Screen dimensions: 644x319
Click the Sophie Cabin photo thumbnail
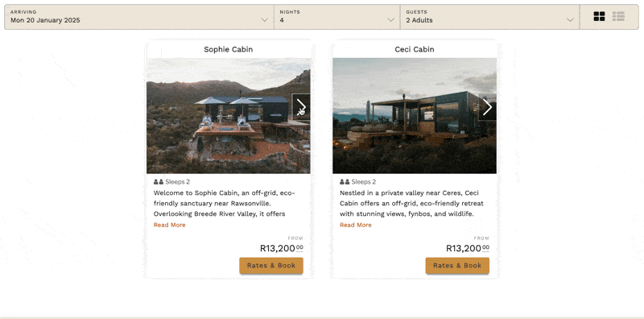[x=229, y=115]
